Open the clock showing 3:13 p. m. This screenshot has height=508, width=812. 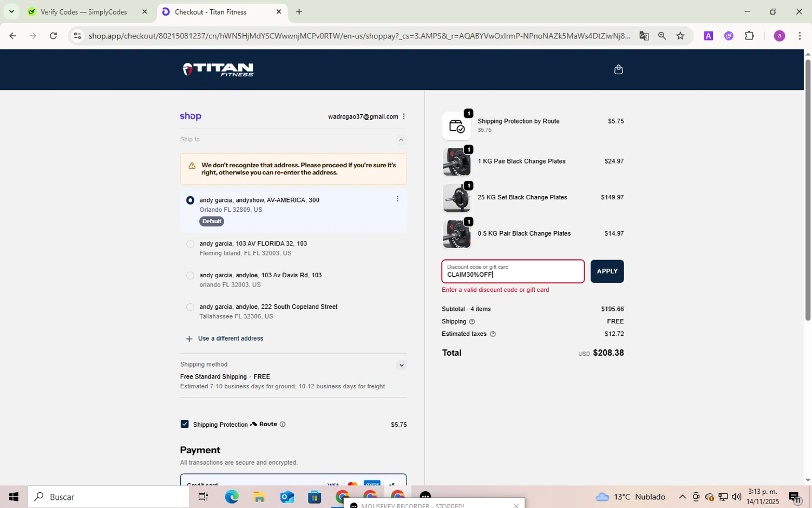[762, 497]
